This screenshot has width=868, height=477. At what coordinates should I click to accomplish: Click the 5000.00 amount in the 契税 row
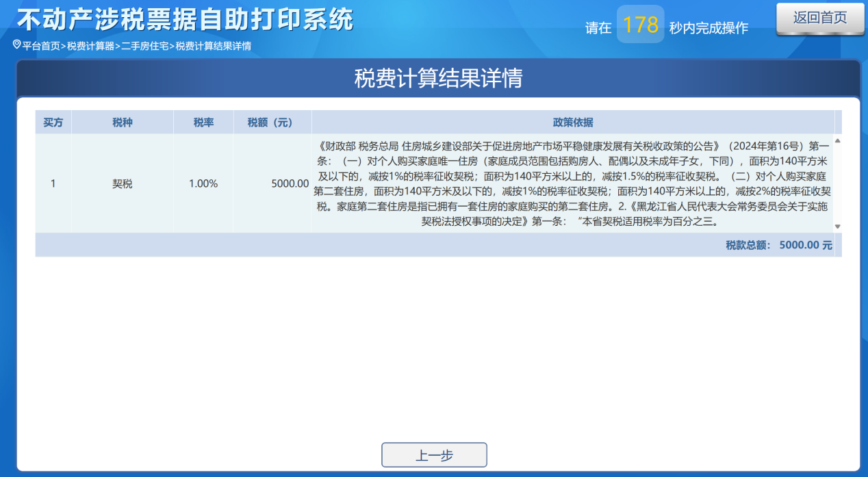(x=290, y=183)
